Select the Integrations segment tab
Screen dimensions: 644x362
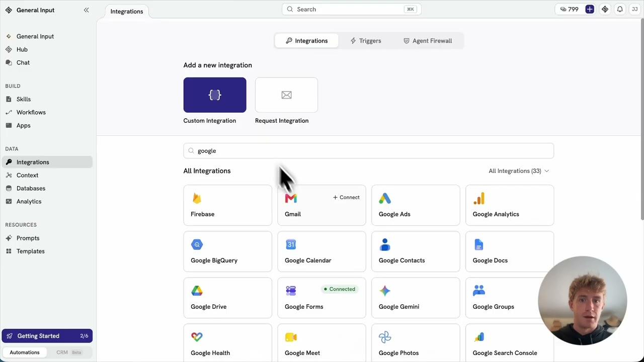[x=306, y=41]
